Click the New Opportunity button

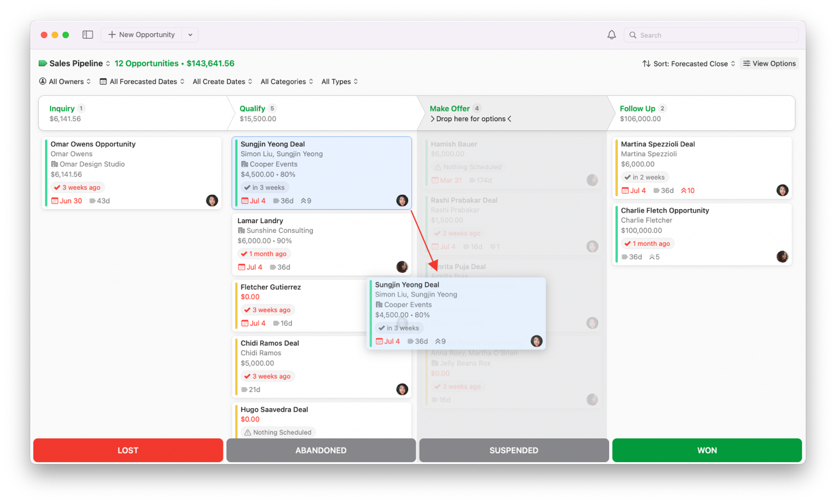(x=141, y=35)
